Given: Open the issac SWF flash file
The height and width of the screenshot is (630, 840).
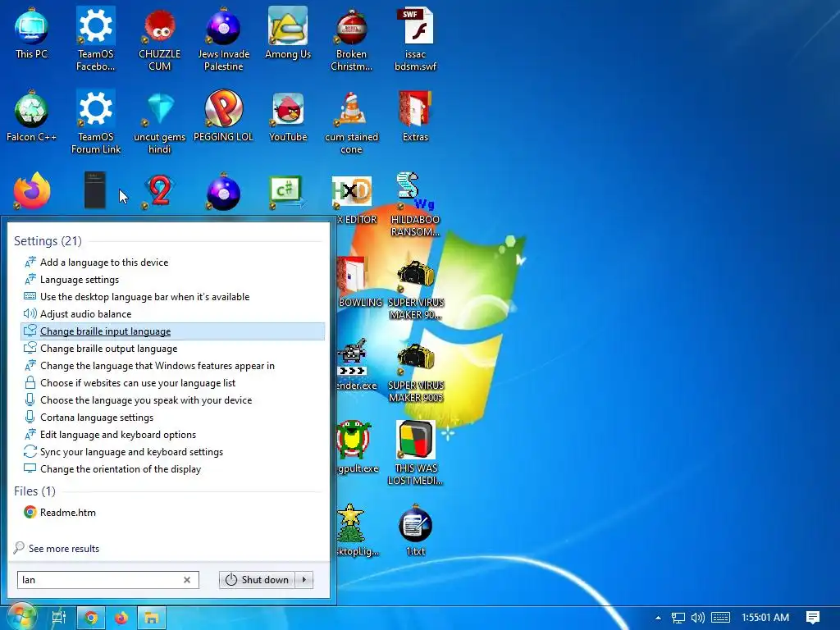Looking at the screenshot, I should pos(415,39).
